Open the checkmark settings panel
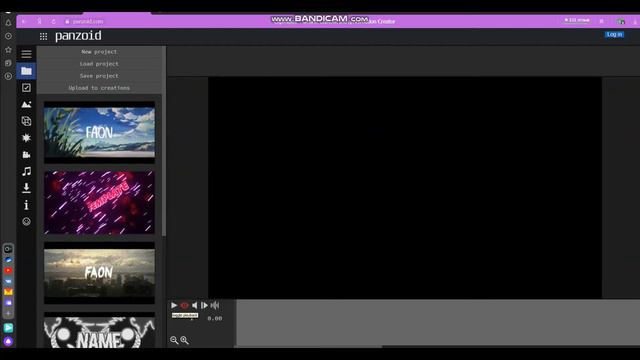The height and width of the screenshot is (360, 640). (x=26, y=88)
